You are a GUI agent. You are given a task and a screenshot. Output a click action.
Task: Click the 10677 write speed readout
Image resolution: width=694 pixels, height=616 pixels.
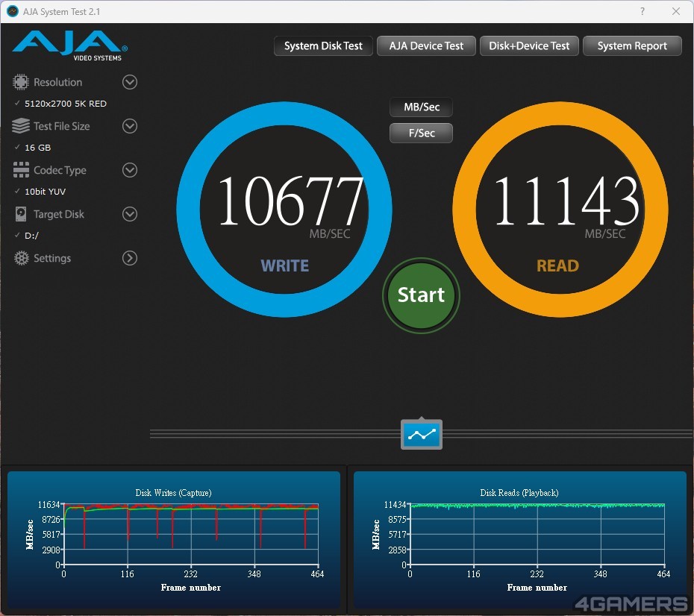pyautogui.click(x=290, y=201)
